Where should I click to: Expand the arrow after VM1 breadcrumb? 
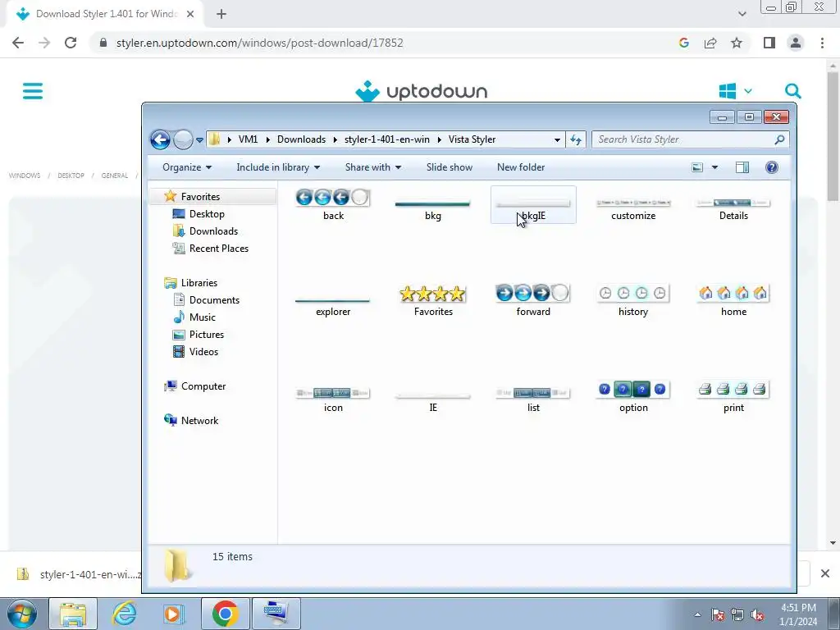(x=268, y=139)
